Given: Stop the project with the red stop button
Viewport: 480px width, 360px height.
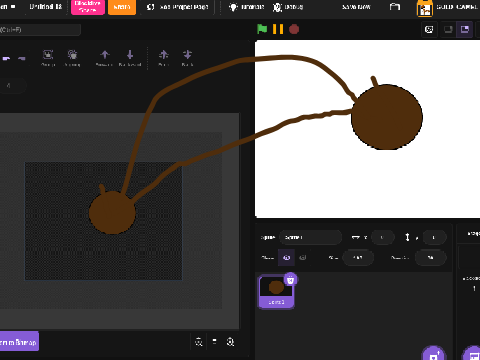Looking at the screenshot, I should pos(294,29).
